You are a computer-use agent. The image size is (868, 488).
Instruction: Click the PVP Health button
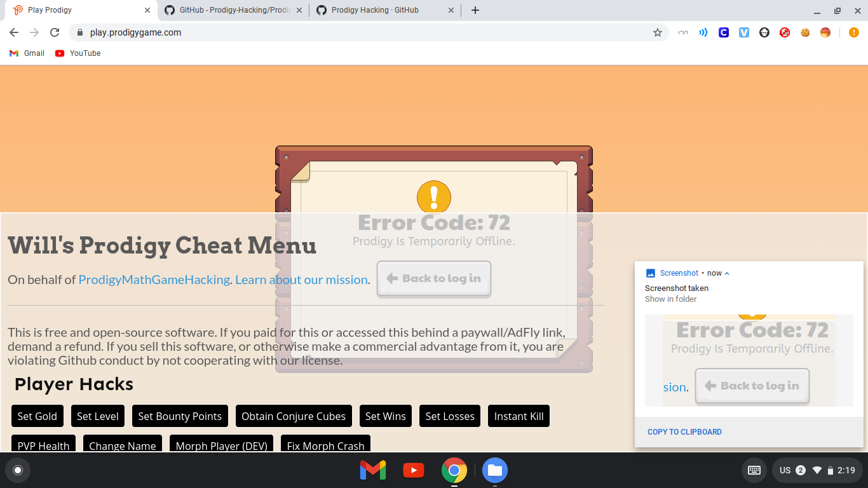coord(44,444)
